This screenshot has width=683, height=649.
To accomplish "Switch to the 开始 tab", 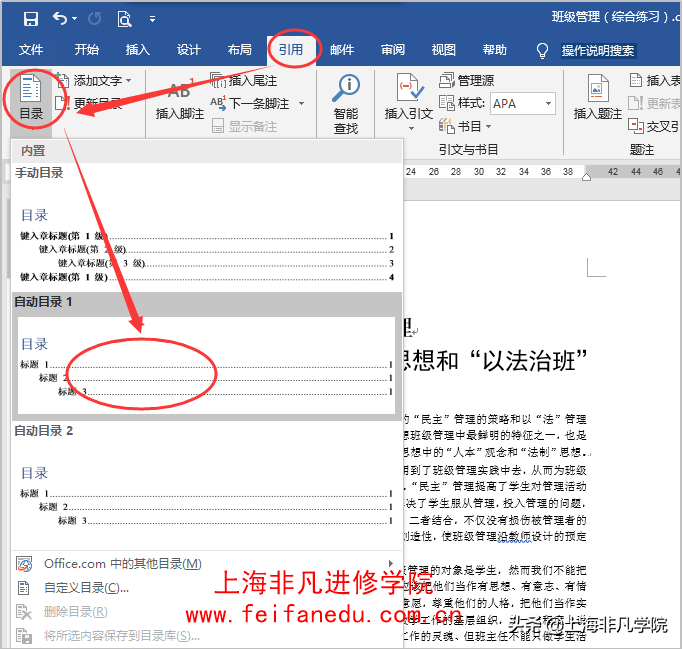I will (86, 50).
